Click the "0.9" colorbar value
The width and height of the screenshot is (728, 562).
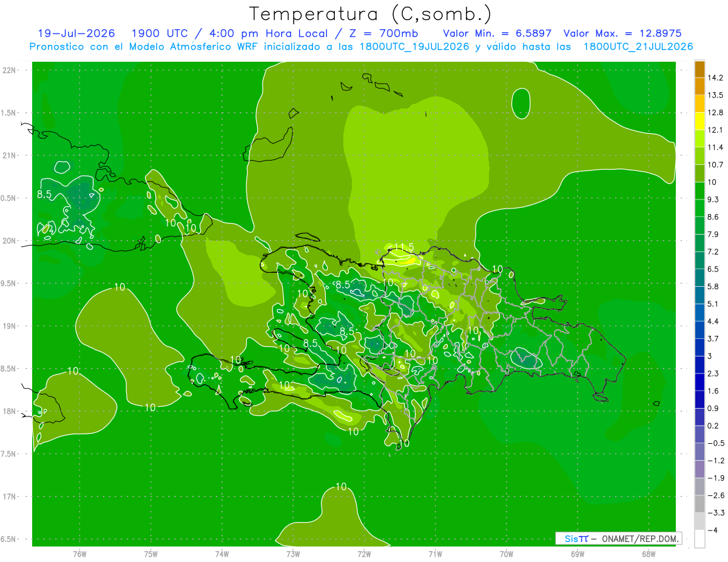click(x=713, y=407)
